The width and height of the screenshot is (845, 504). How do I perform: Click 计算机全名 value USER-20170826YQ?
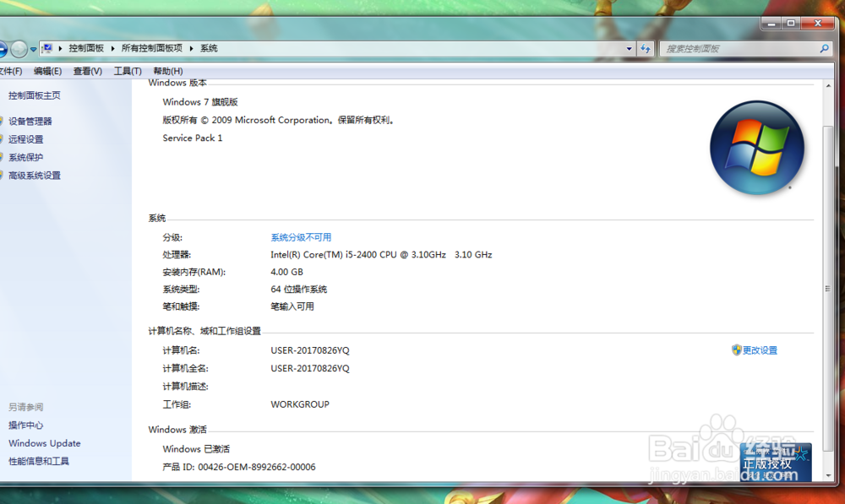(x=310, y=369)
